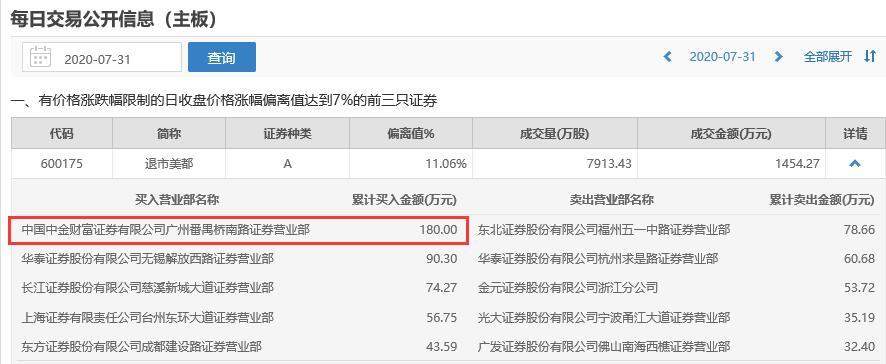Select the 成交金额(万元) column header
886x364 pixels.
click(x=731, y=133)
